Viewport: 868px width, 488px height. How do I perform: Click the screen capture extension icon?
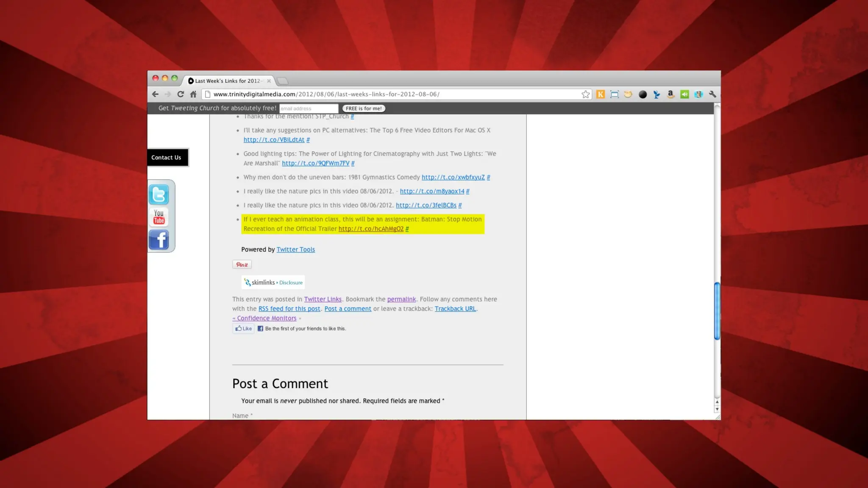tap(614, 94)
